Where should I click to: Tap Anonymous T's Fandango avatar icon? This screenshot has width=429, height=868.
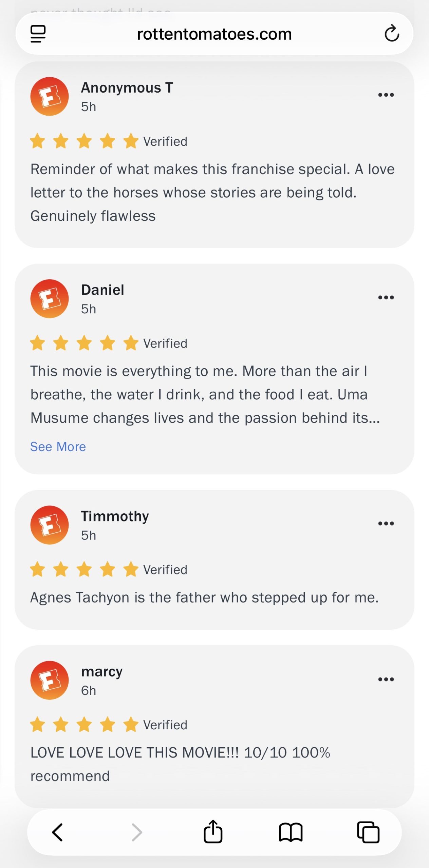point(50,96)
